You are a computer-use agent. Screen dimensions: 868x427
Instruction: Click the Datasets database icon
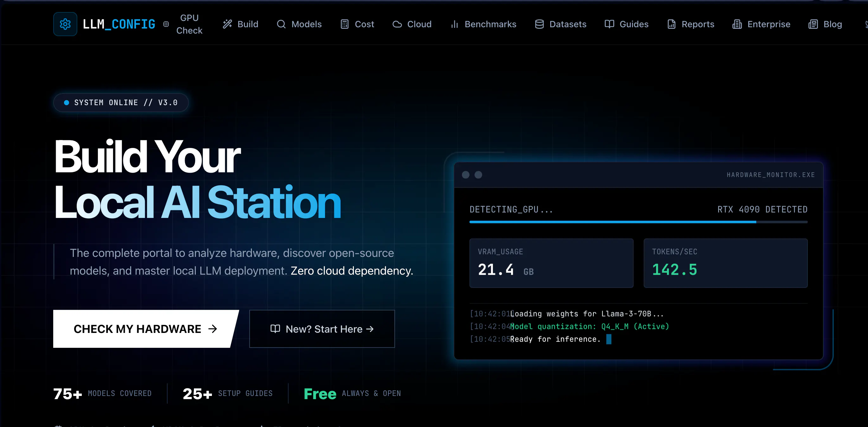539,24
